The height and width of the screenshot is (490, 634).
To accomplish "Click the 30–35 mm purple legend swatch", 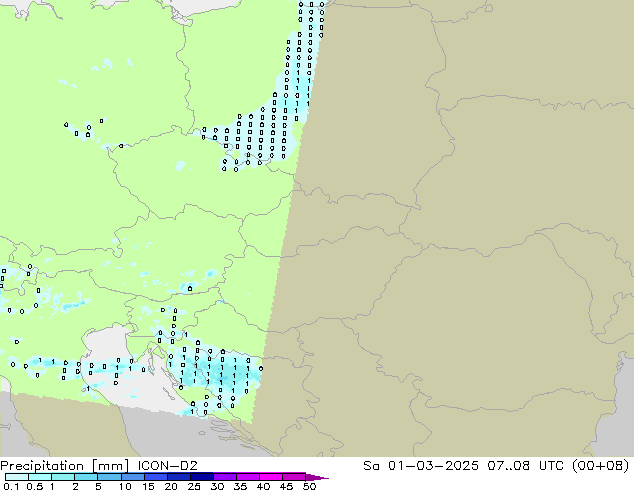I will 224,477.
